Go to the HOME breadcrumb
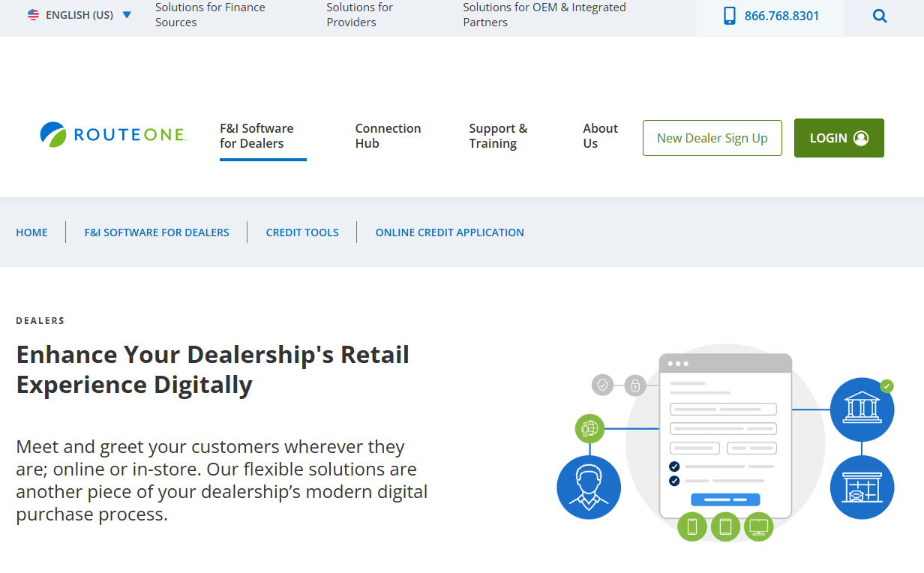The image size is (924, 573). pos(31,232)
